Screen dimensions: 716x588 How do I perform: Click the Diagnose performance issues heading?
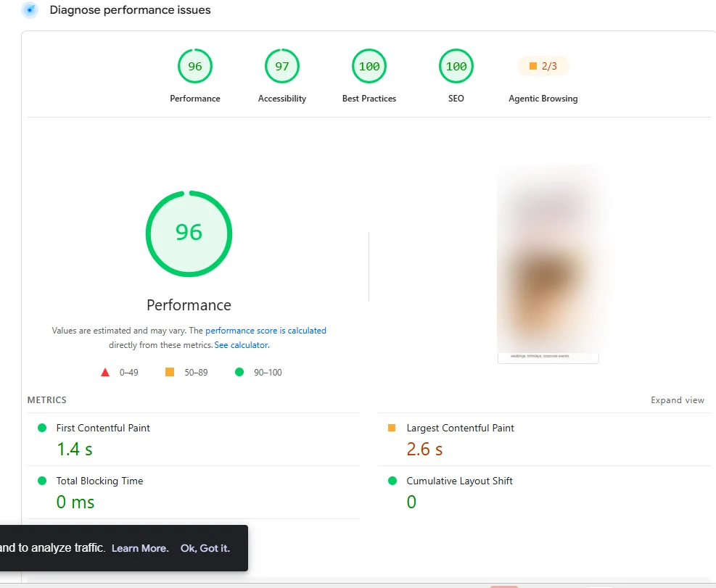(x=130, y=10)
